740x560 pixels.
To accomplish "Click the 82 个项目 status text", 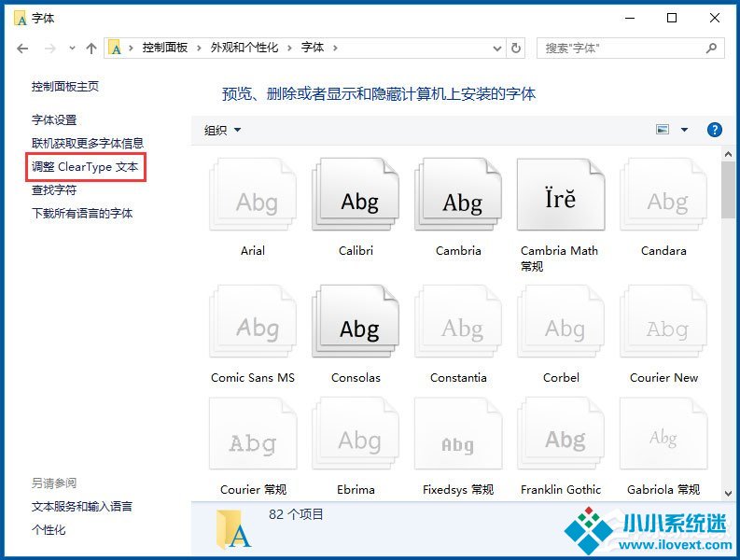I will point(296,514).
